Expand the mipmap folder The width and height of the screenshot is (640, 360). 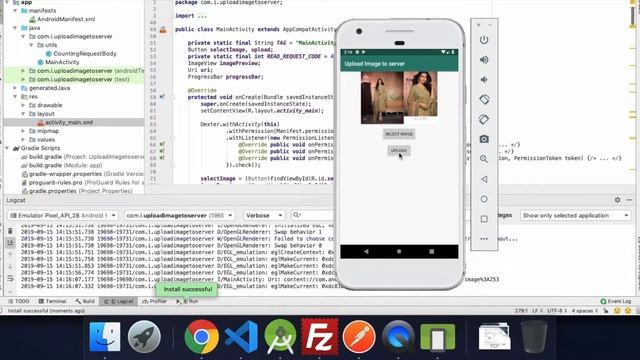pos(23,131)
